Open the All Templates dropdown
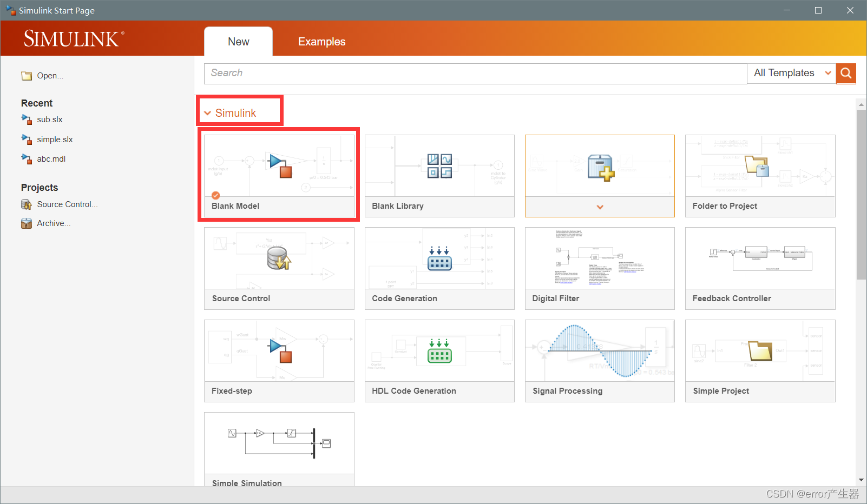867x504 pixels. 791,73
